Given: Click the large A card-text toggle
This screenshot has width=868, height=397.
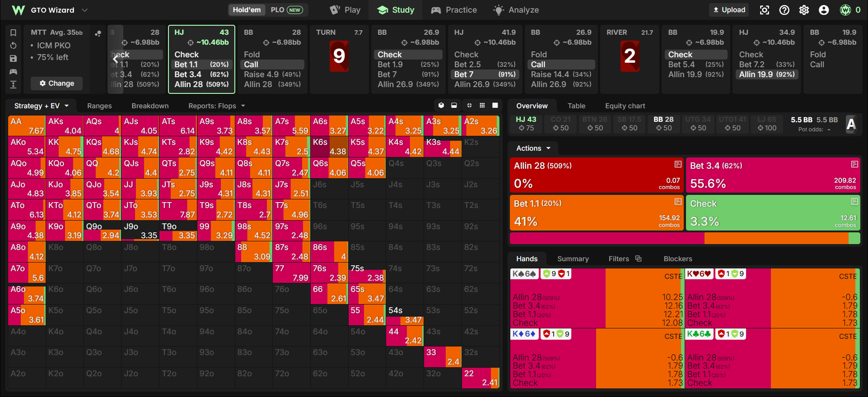Looking at the screenshot, I should coord(851,124).
